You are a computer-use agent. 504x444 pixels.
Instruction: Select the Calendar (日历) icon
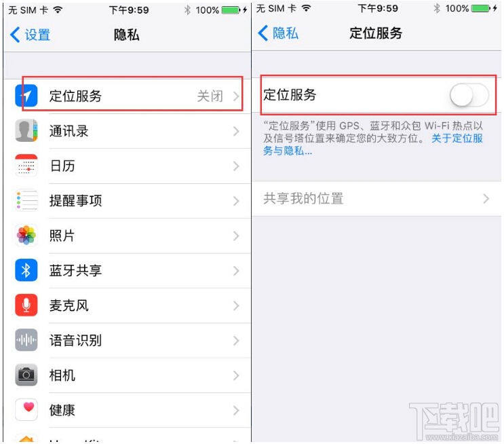tap(26, 166)
